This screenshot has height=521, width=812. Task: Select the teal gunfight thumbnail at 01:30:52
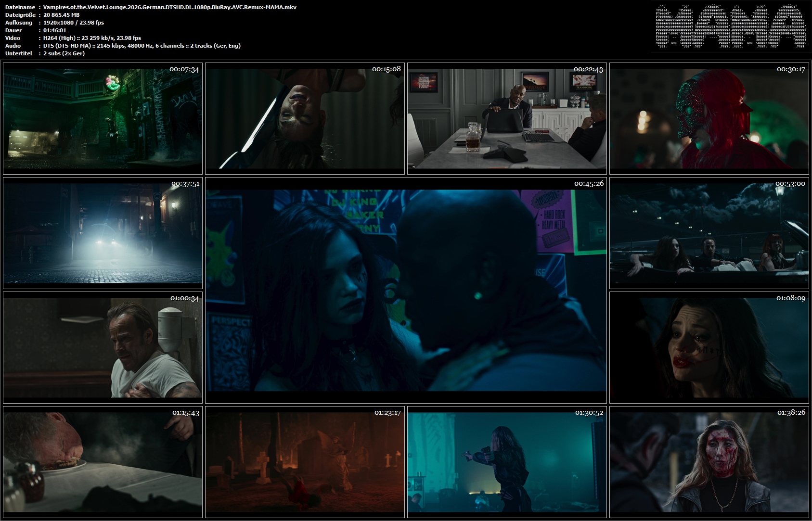[x=507, y=462]
